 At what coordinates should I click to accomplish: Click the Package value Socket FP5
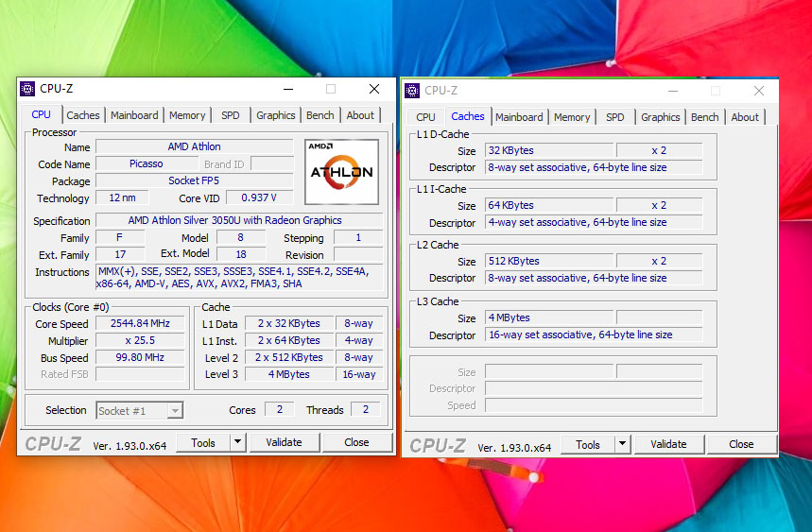click(194, 180)
